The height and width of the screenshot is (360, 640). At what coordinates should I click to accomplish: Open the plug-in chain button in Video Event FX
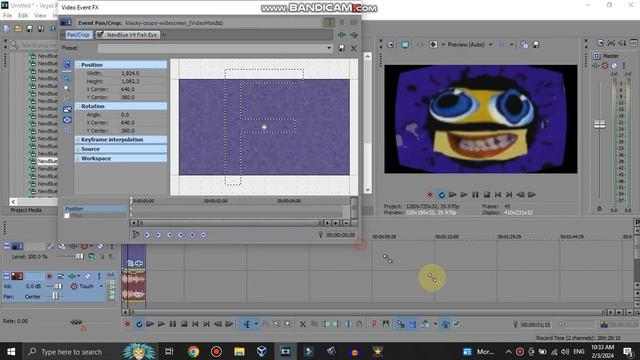[342, 35]
